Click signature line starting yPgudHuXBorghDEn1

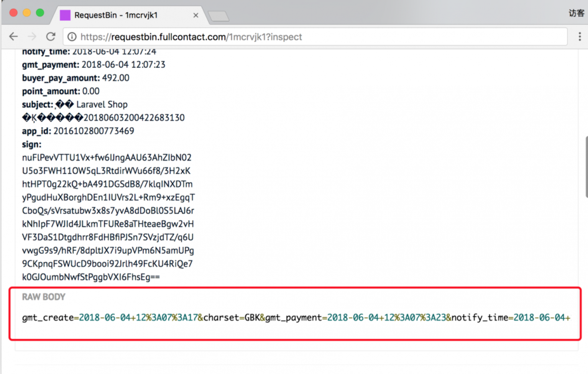(108, 197)
